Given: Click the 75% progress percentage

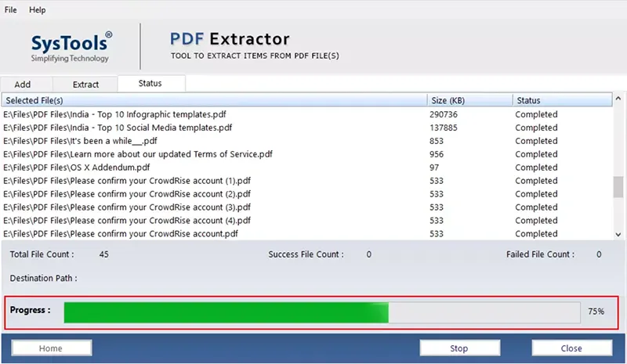Looking at the screenshot, I should pyautogui.click(x=596, y=312).
